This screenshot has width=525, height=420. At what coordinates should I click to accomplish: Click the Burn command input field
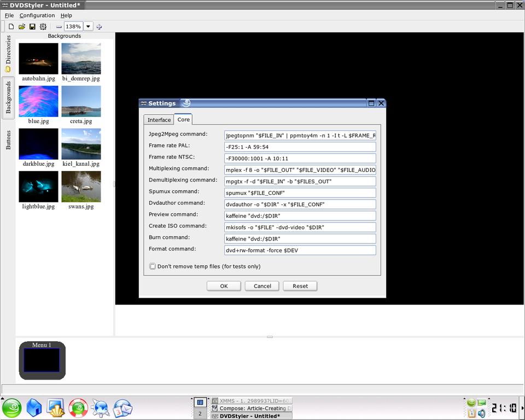[x=300, y=239]
